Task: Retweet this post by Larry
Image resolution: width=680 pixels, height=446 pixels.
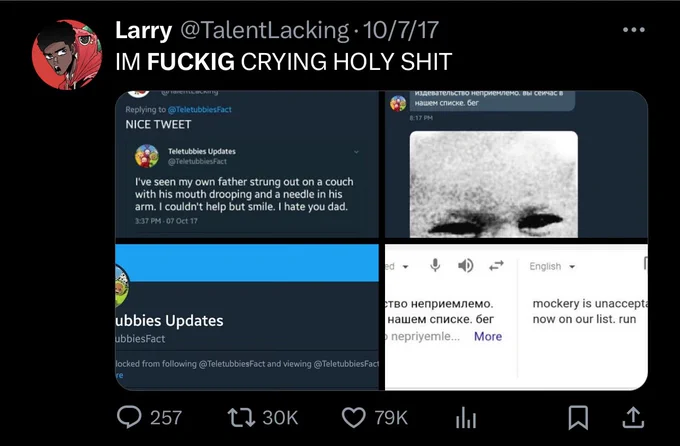Action: (x=242, y=417)
